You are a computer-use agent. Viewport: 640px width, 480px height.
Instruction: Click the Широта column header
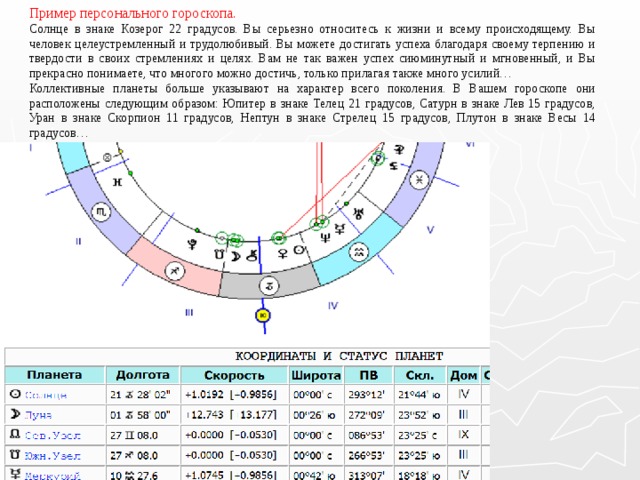click(x=316, y=375)
